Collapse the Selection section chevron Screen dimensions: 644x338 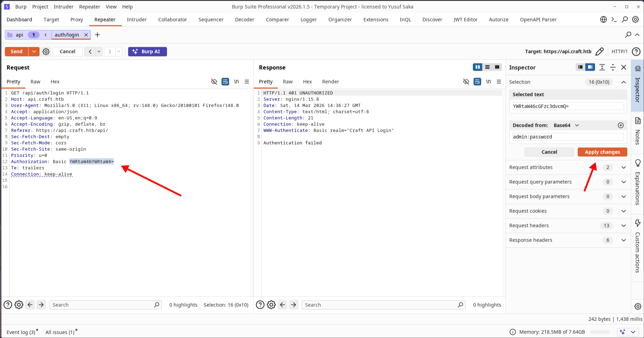(x=624, y=82)
